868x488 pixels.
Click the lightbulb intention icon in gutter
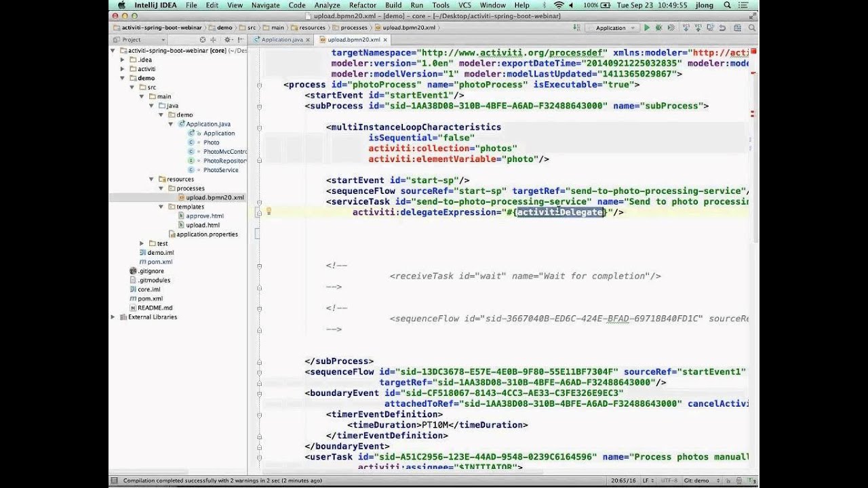(x=269, y=211)
